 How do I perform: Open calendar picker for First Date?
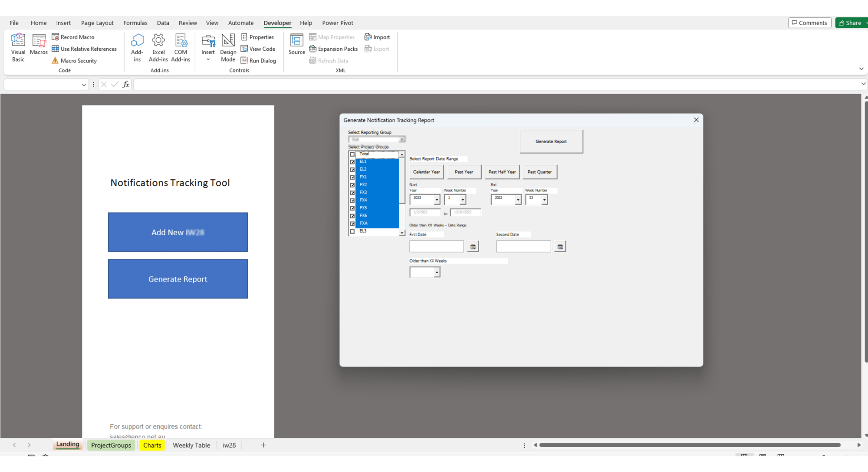point(473,246)
